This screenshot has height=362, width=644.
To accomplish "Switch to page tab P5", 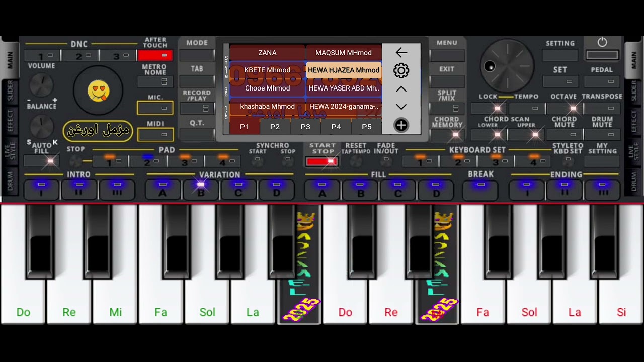I will click(367, 127).
